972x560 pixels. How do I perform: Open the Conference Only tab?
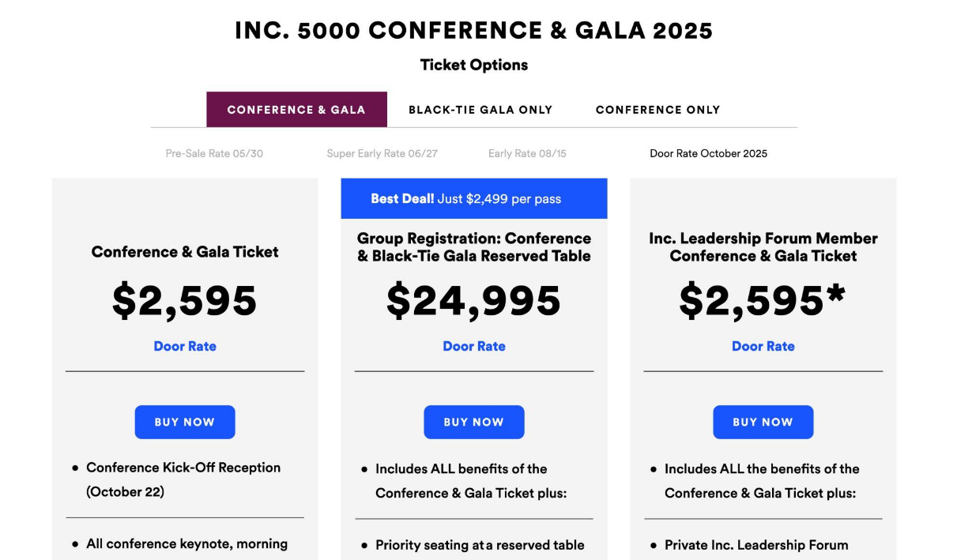pyautogui.click(x=657, y=110)
